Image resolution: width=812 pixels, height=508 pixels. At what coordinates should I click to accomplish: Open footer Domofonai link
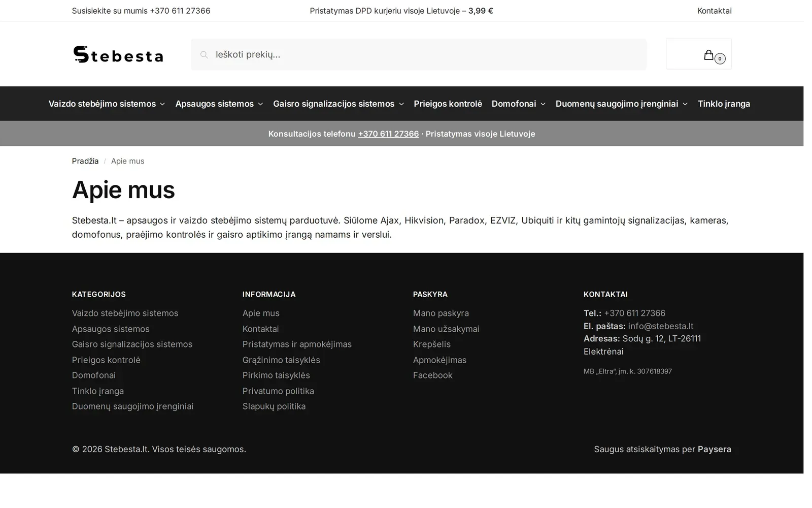click(x=94, y=375)
